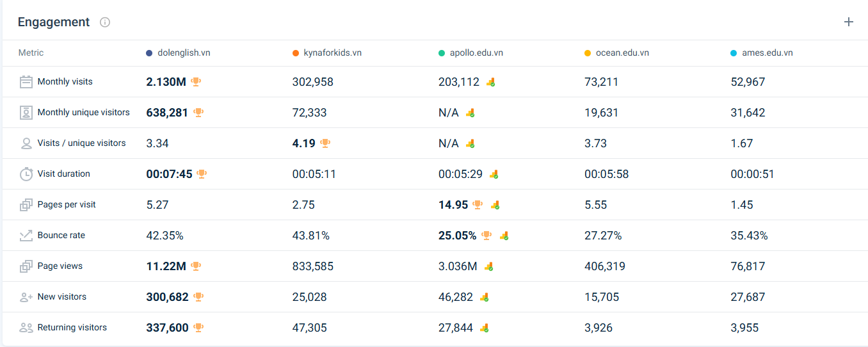Image resolution: width=868 pixels, height=347 pixels.
Task: Select the Monthly visits row label
Action: (65, 82)
